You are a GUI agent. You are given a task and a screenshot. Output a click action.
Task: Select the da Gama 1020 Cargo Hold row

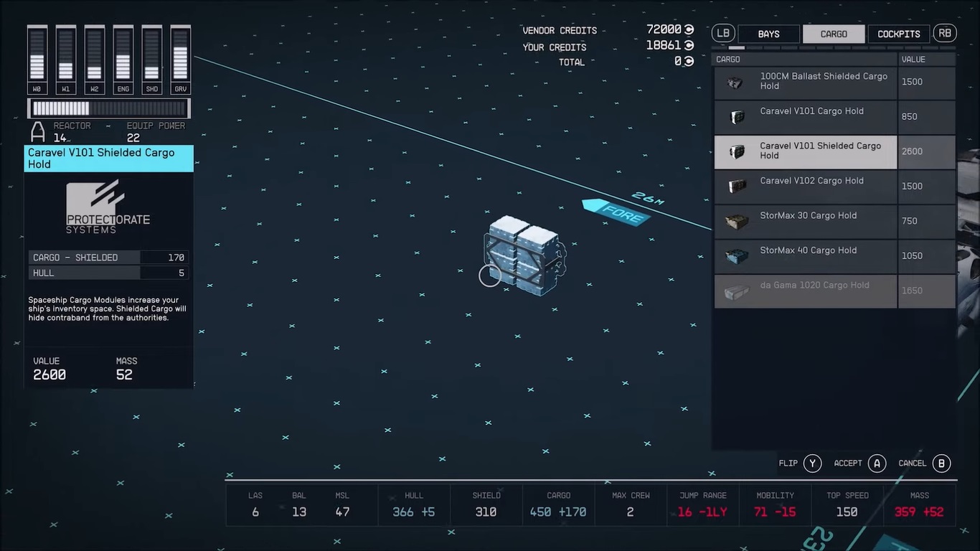pyautogui.click(x=834, y=291)
